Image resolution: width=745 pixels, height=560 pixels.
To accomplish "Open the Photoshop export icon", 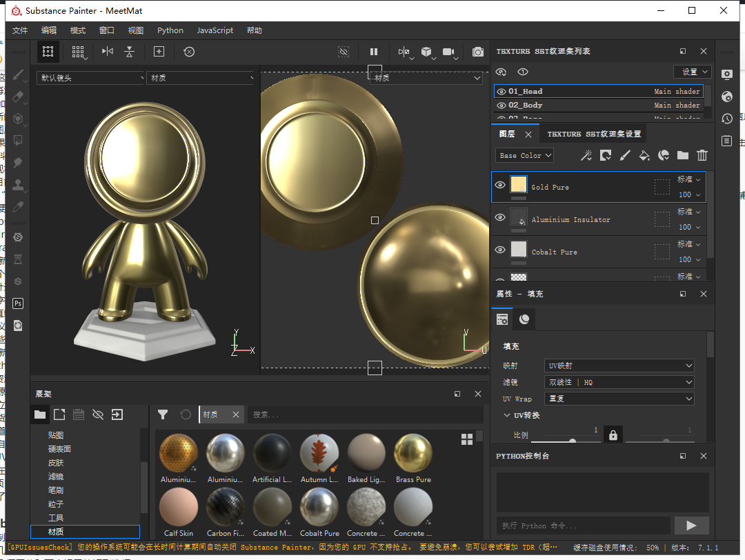I will [x=18, y=303].
